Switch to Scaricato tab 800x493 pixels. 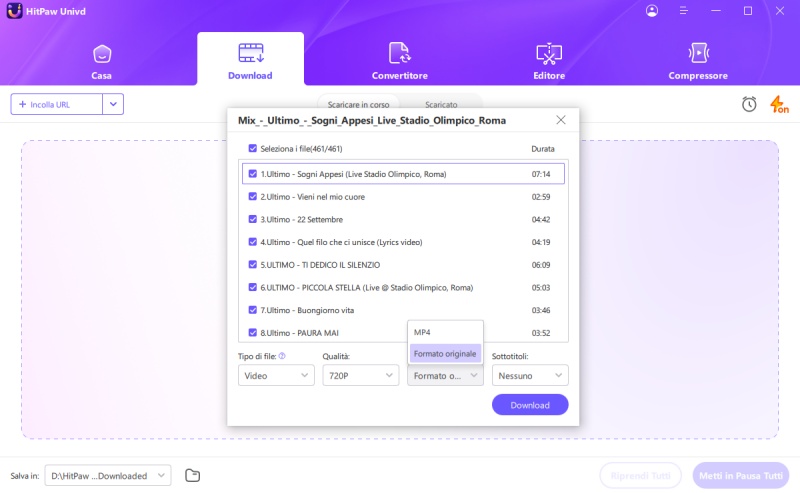[441, 105]
